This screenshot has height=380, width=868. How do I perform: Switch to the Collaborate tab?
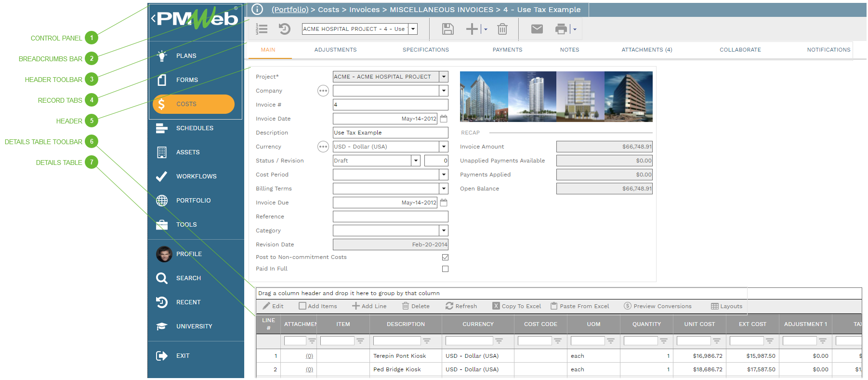740,50
